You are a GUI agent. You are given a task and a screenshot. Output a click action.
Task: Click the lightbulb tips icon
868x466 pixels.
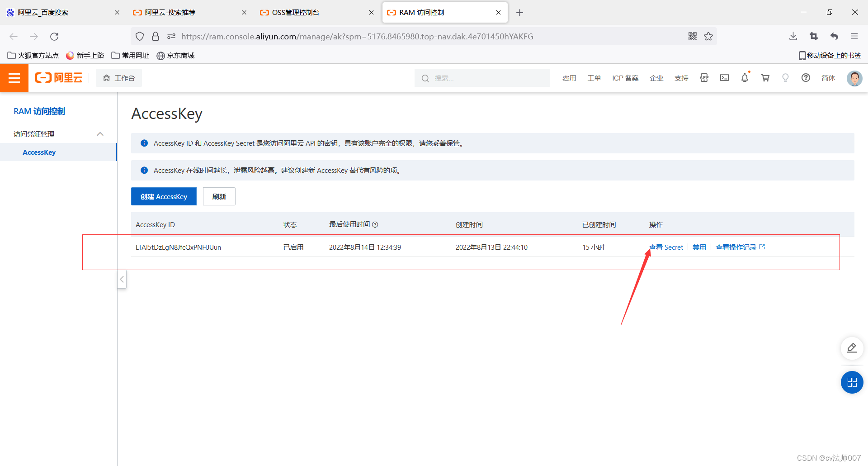785,78
